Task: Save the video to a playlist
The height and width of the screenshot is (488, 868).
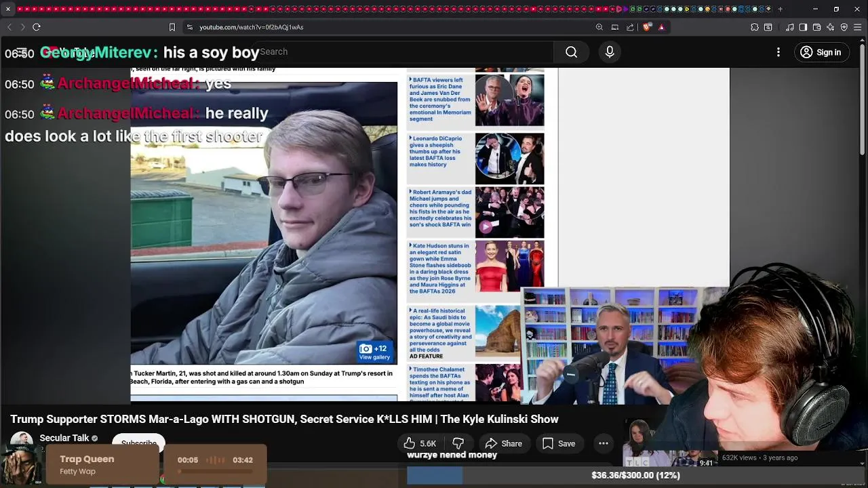Action: [559, 443]
